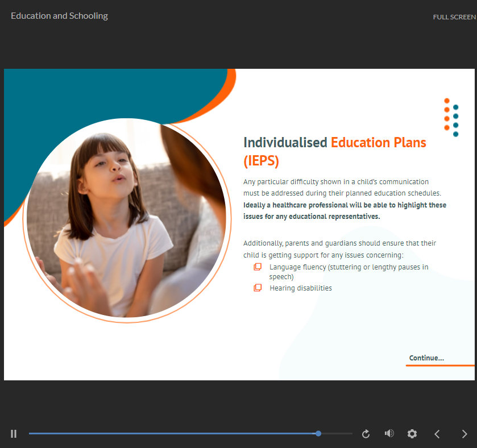The height and width of the screenshot is (448, 477).
Task: Click the bullet icon beside Language fluency
Action: click(x=258, y=267)
